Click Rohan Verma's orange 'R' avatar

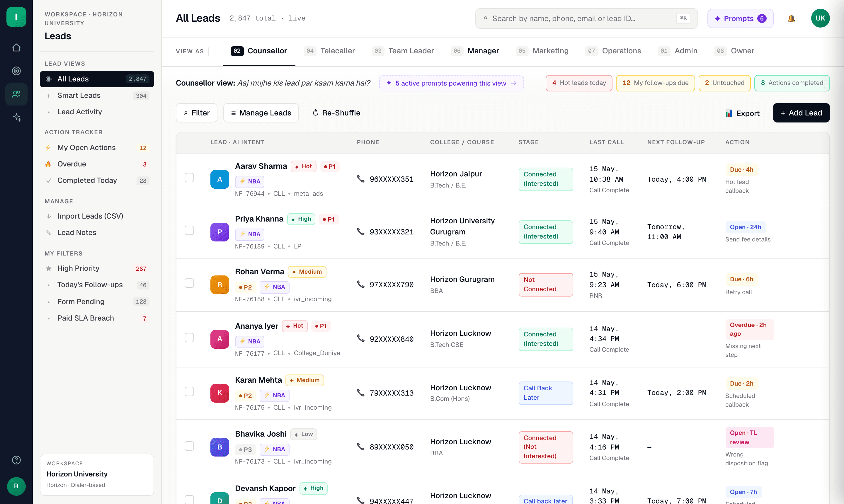click(x=220, y=285)
